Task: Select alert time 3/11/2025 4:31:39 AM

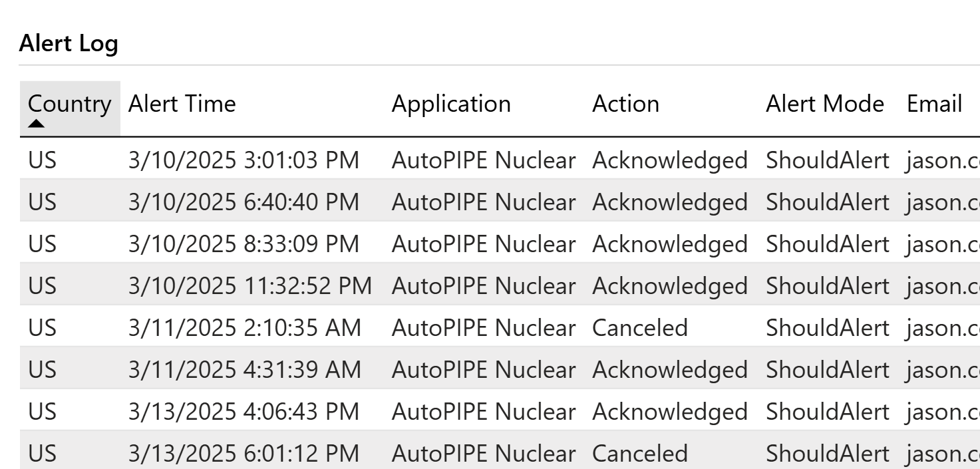Action: [x=244, y=369]
